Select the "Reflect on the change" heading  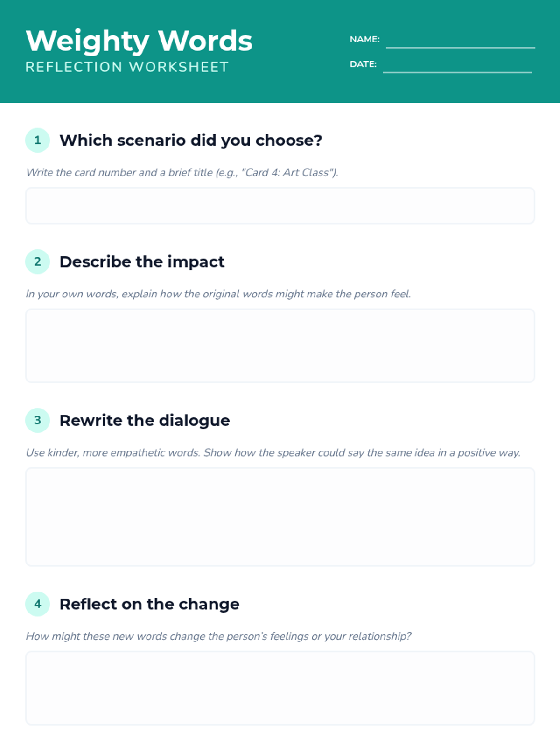tap(149, 604)
